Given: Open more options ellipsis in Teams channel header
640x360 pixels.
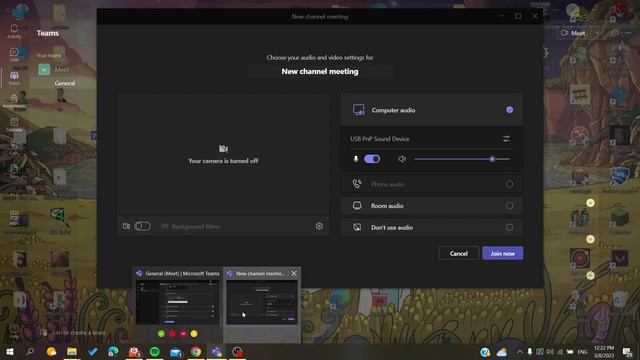Looking at the screenshot, I should (628, 33).
